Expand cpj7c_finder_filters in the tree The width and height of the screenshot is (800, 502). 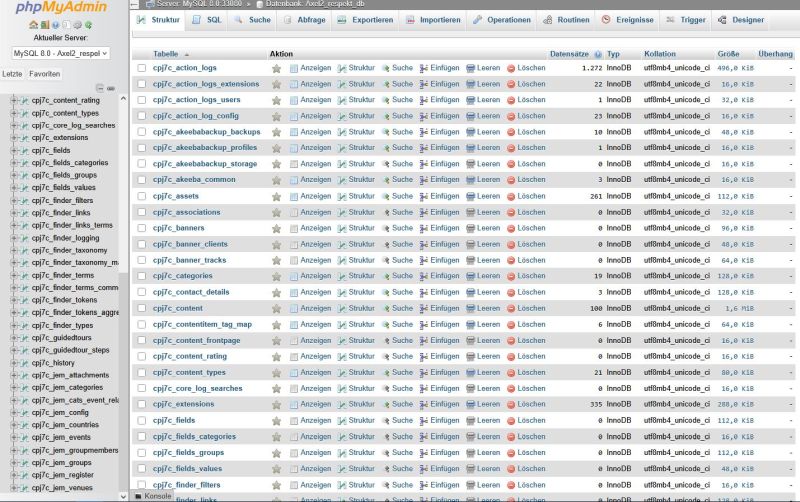point(14,200)
